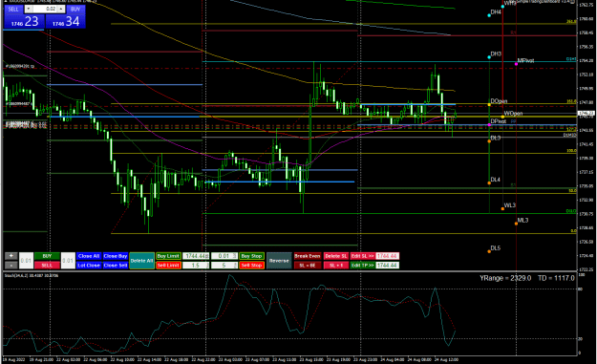Click the 0.01 lot box right of SELL
597x364 pixels.
coord(68,261)
